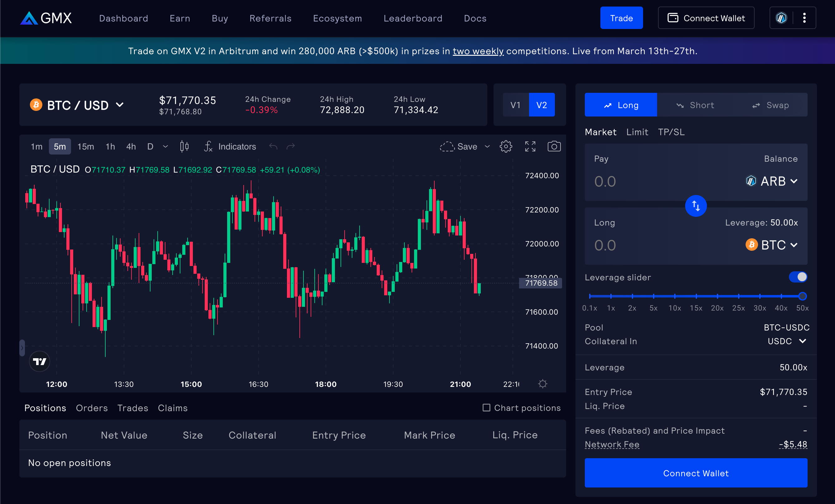Check the Chart positions checkbox
The image size is (835, 504).
point(486,407)
